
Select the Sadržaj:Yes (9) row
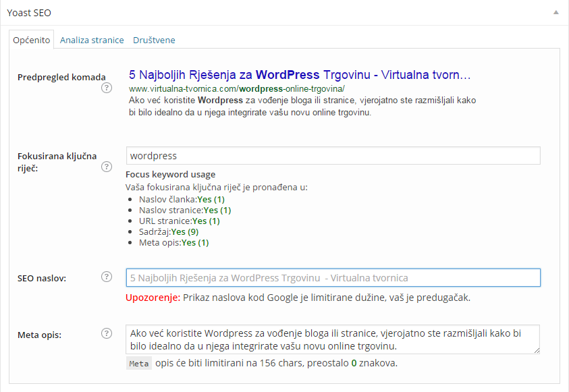pyautogui.click(x=169, y=231)
